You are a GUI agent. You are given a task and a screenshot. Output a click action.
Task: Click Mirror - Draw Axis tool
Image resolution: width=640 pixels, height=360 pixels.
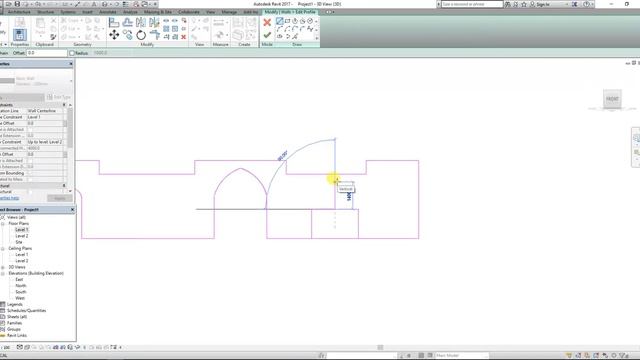[154, 23]
